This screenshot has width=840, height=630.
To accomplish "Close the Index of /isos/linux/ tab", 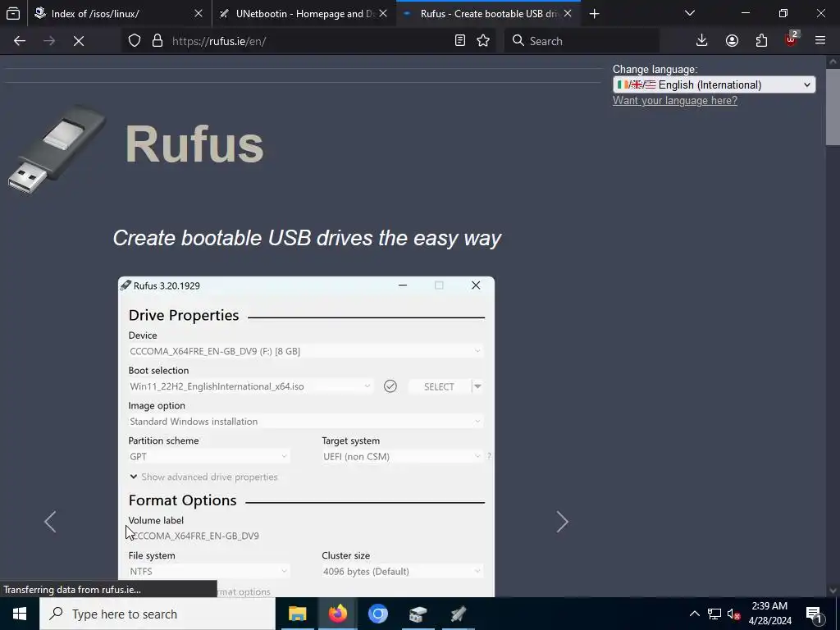I will click(x=199, y=13).
